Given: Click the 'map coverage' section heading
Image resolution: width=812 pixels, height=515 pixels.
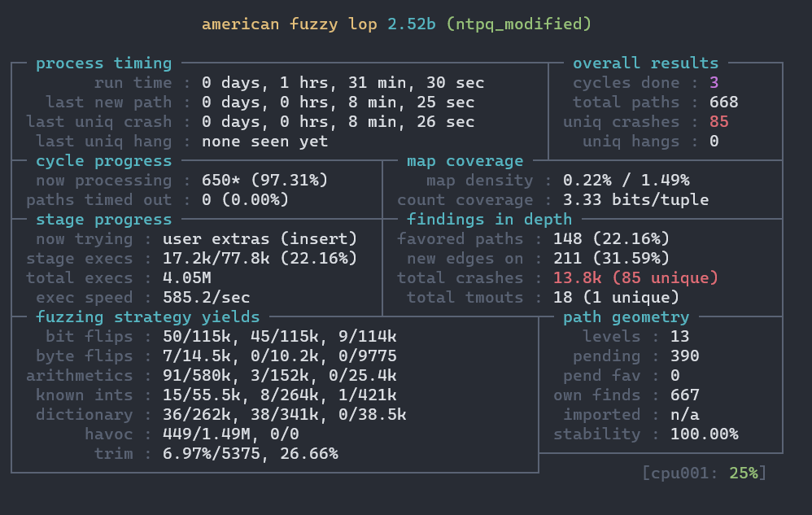Looking at the screenshot, I should tap(465, 161).
